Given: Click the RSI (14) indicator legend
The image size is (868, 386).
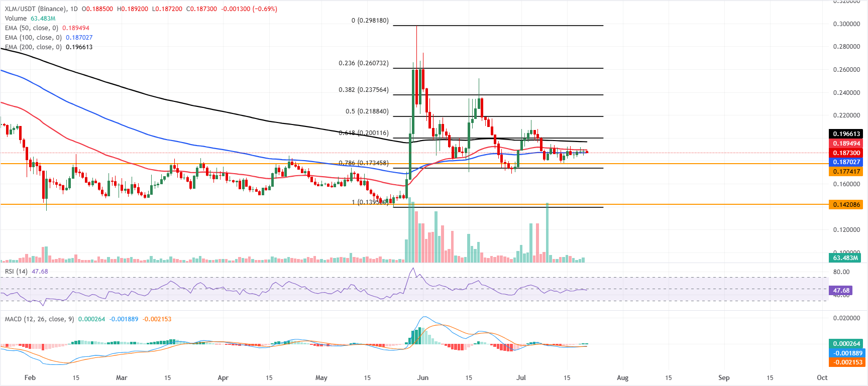Looking at the screenshot, I should point(27,272).
